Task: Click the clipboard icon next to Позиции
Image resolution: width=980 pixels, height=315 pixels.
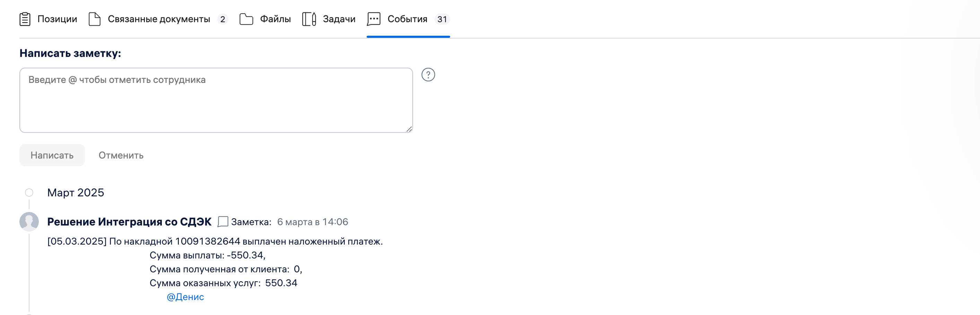Action: [25, 19]
